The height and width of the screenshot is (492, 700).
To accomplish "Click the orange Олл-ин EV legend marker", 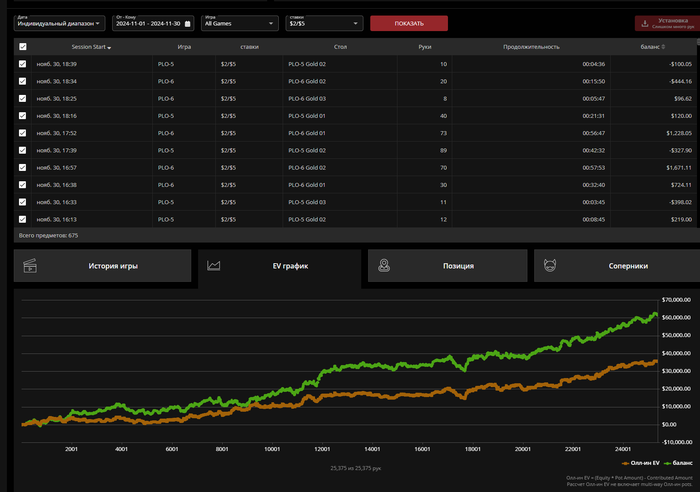I will 624,463.
